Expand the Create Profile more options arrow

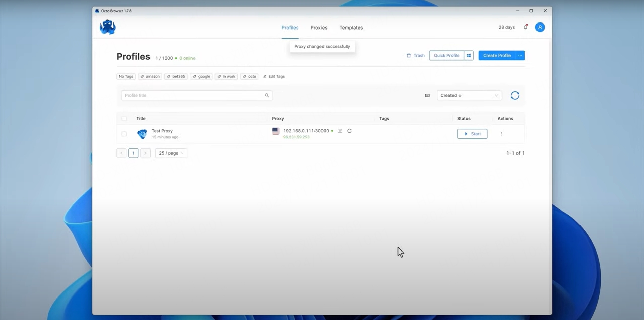pos(520,56)
